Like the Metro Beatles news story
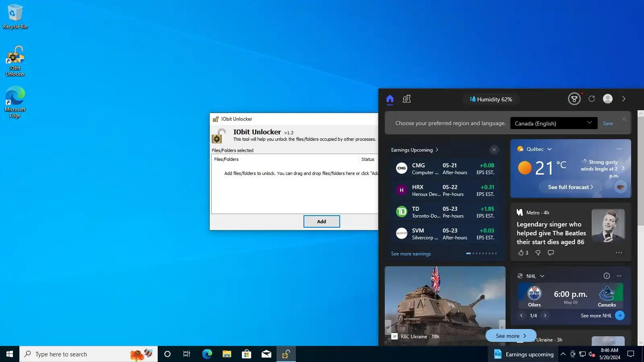This screenshot has height=362, width=644. 523,253
